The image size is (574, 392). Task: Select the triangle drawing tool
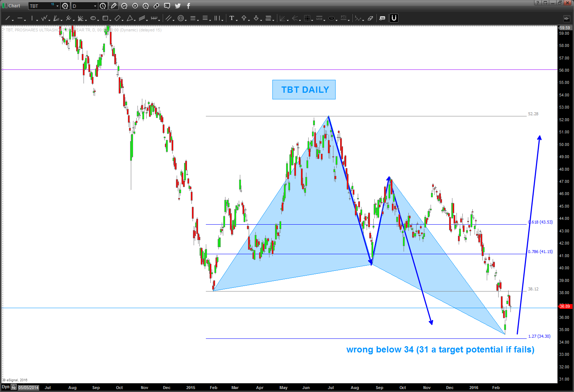pos(130,18)
